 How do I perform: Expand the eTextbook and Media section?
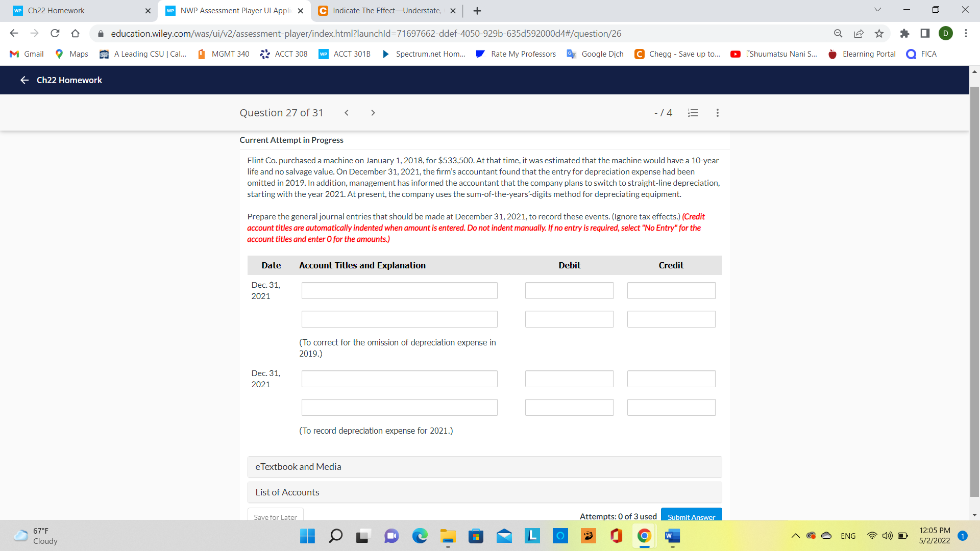pyautogui.click(x=298, y=466)
